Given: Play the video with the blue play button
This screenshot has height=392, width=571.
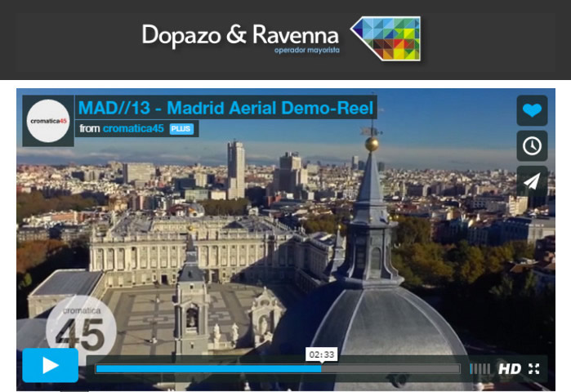Looking at the screenshot, I should click(x=51, y=365).
